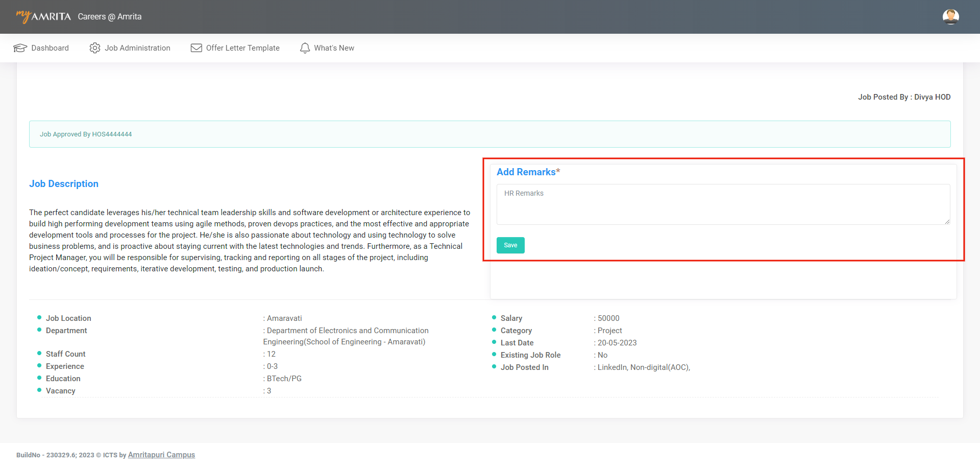
Task: Open the What's New menu label
Action: click(x=334, y=48)
